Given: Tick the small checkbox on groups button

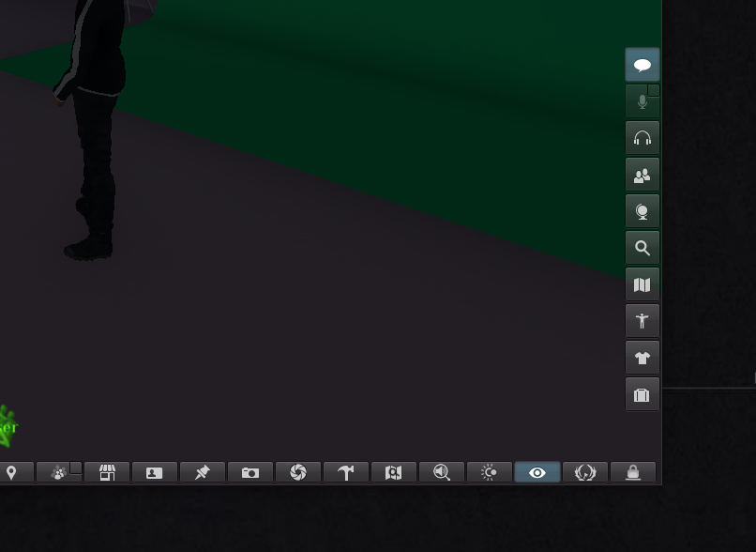Looking at the screenshot, I should [x=76, y=468].
